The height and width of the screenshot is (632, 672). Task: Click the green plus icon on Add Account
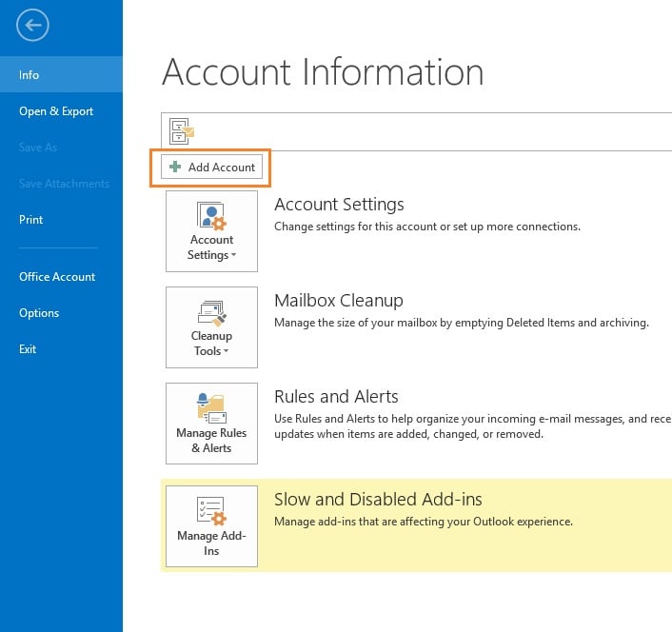pyautogui.click(x=175, y=167)
